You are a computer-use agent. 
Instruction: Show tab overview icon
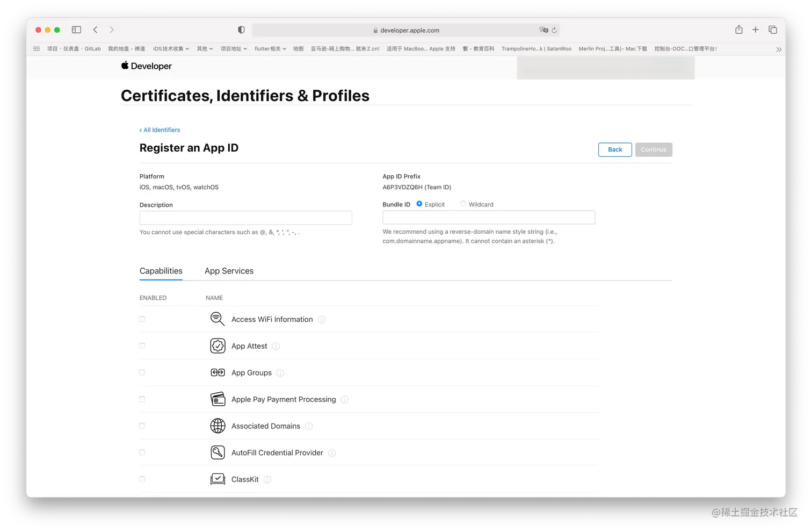pyautogui.click(x=773, y=30)
